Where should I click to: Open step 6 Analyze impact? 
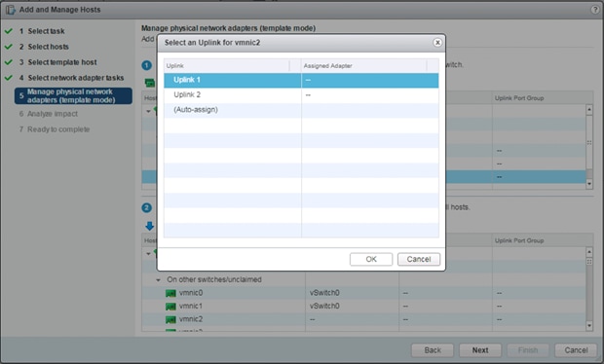pos(48,114)
